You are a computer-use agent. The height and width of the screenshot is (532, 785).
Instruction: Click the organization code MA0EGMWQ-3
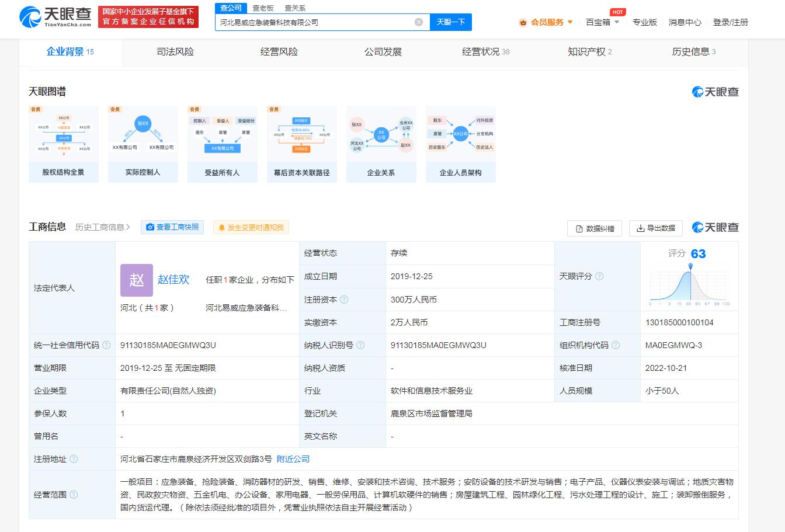point(674,345)
